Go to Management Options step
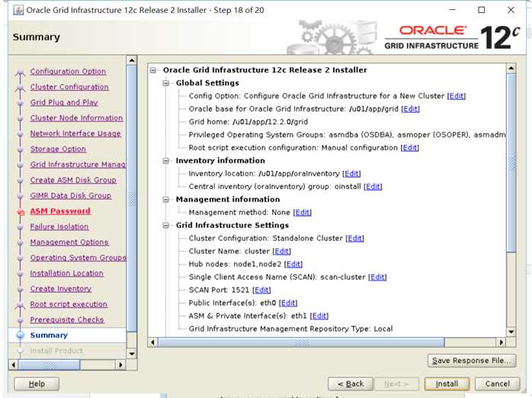 tap(69, 242)
